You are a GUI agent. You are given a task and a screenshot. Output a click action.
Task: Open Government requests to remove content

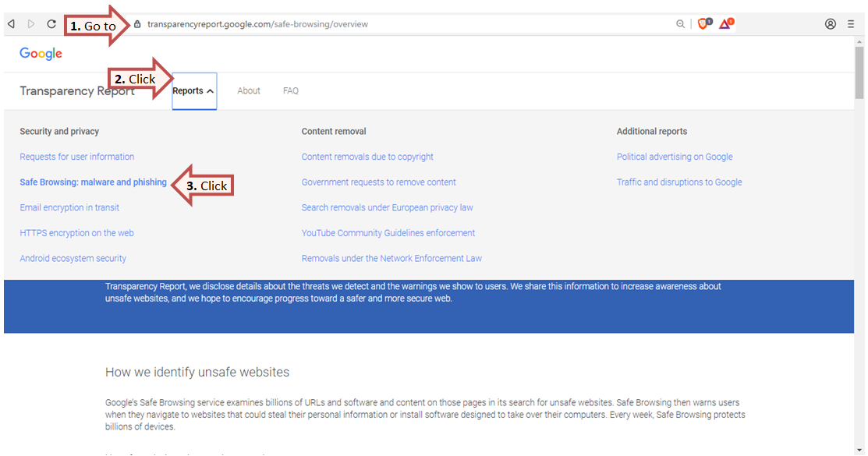[379, 182]
